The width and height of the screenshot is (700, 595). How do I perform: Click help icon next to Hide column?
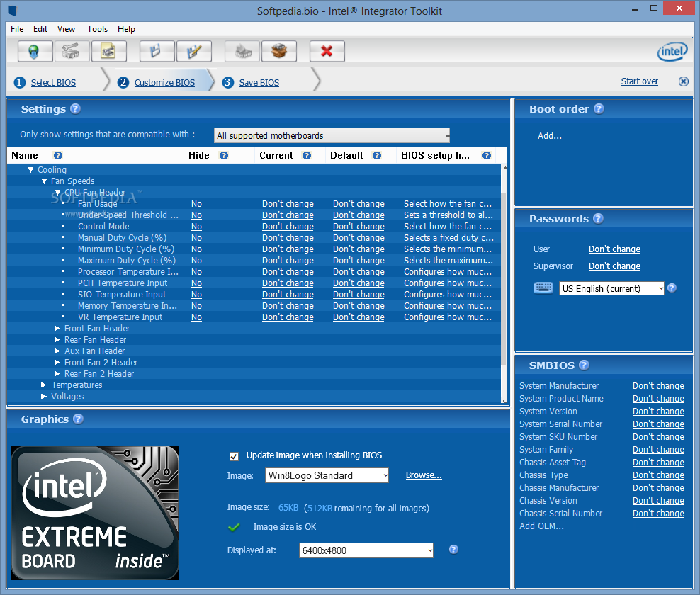coord(224,155)
